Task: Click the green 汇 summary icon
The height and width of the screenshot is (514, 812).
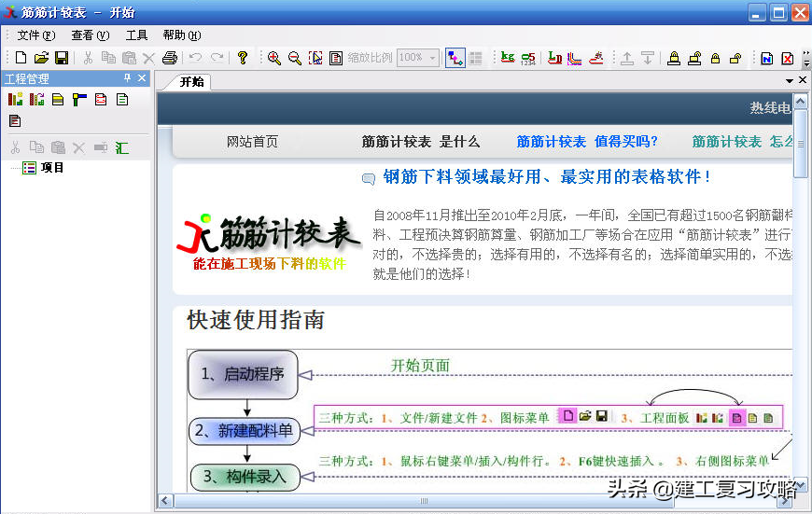Action: coord(121,148)
